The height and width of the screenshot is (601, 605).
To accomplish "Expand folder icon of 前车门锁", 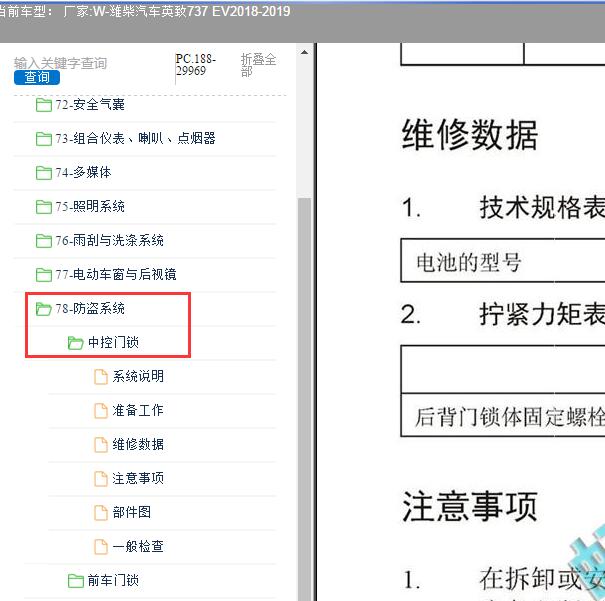I will [x=75, y=580].
